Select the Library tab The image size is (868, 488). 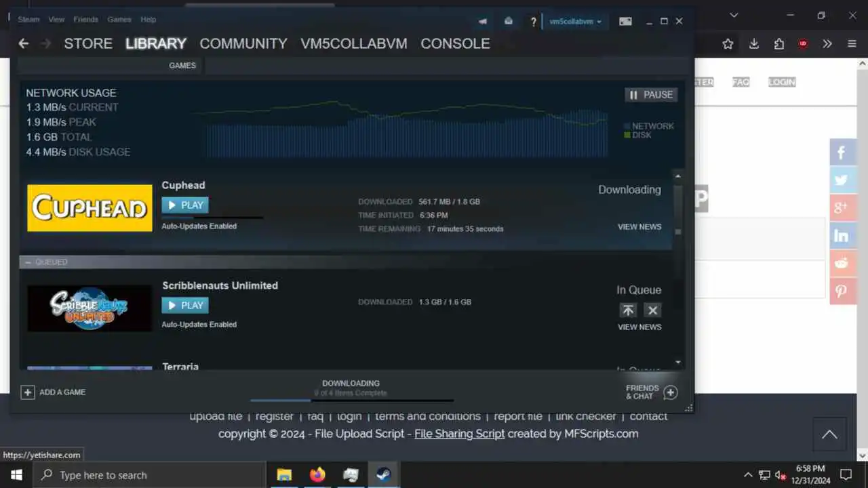point(156,43)
